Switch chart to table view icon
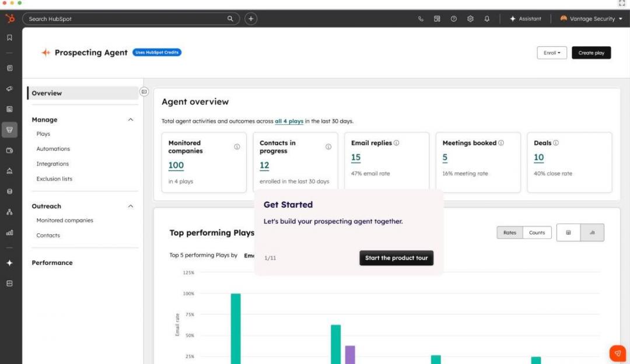The width and height of the screenshot is (630, 364). tap(569, 233)
